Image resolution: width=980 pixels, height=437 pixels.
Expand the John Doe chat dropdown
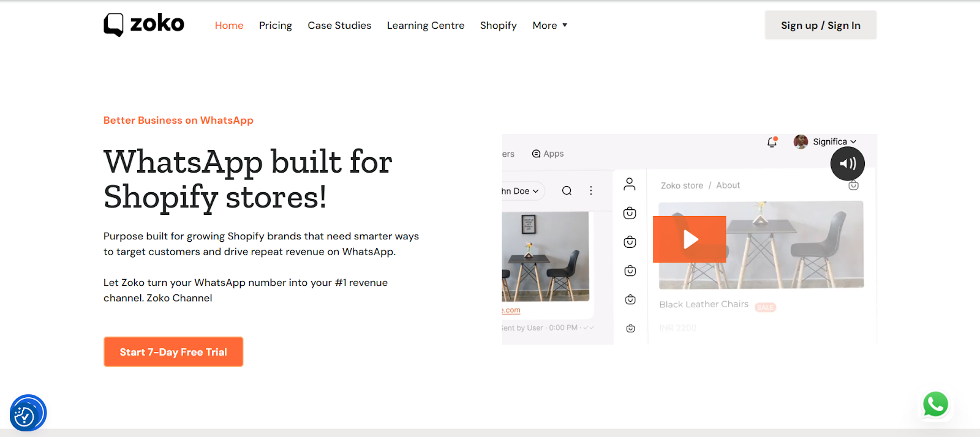521,191
